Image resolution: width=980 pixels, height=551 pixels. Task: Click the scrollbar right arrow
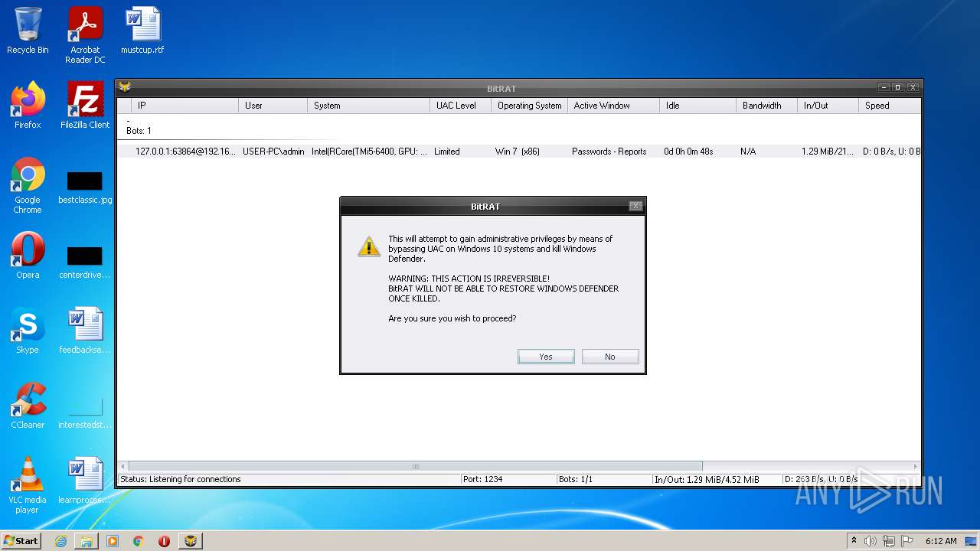(x=915, y=466)
